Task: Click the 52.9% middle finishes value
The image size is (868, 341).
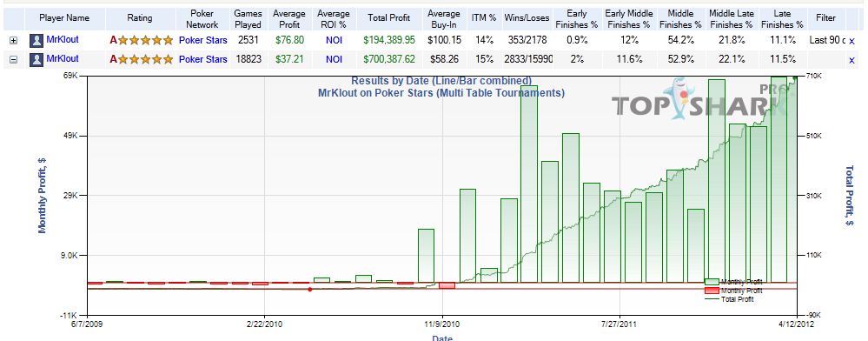Action: click(x=681, y=59)
